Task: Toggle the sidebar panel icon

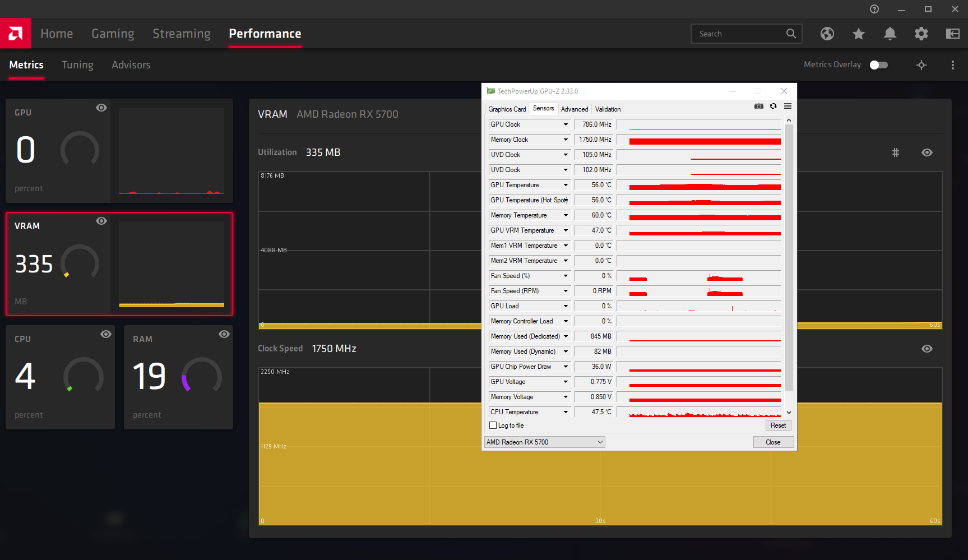Action: click(953, 34)
